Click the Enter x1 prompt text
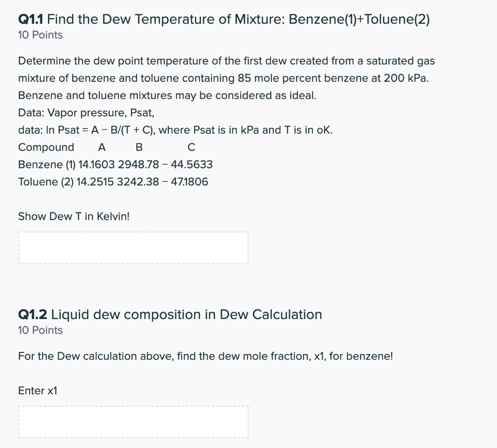 pyautogui.click(x=37, y=390)
